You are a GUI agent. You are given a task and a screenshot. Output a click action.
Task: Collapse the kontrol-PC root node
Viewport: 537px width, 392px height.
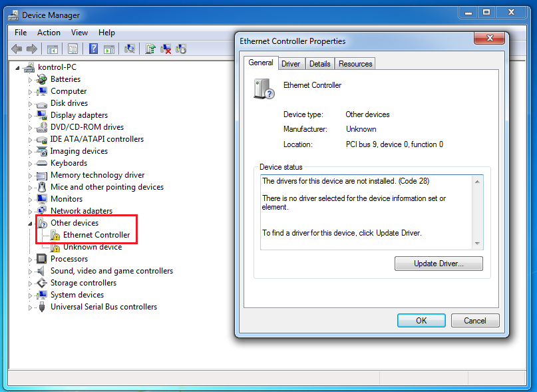(17, 68)
